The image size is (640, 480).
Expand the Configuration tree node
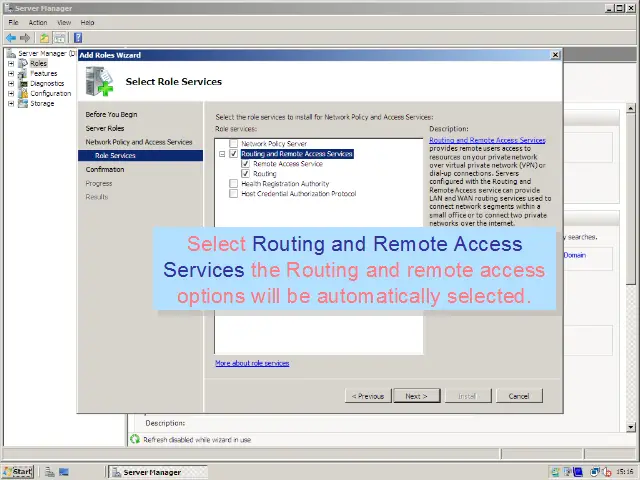click(11, 93)
